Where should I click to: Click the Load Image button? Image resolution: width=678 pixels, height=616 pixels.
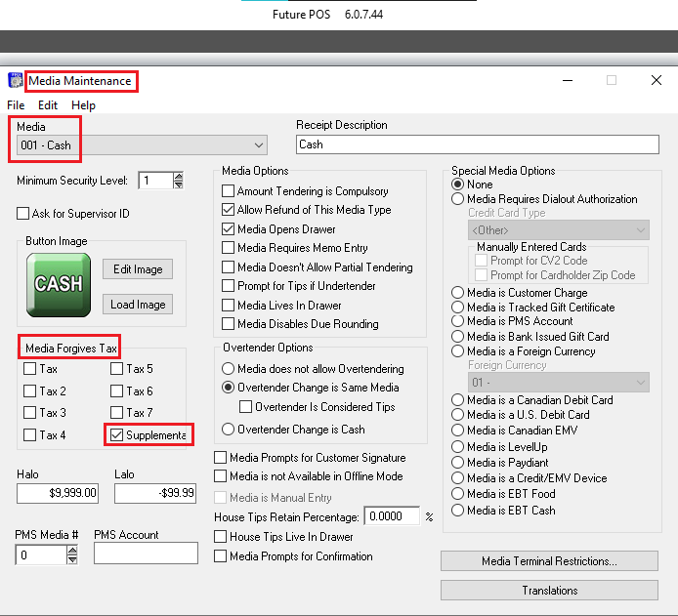point(138,305)
